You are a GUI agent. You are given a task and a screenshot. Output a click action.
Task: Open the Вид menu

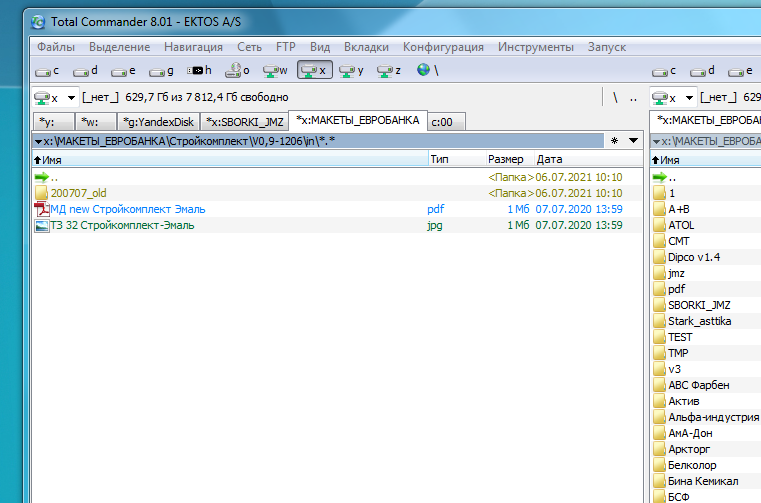click(320, 47)
